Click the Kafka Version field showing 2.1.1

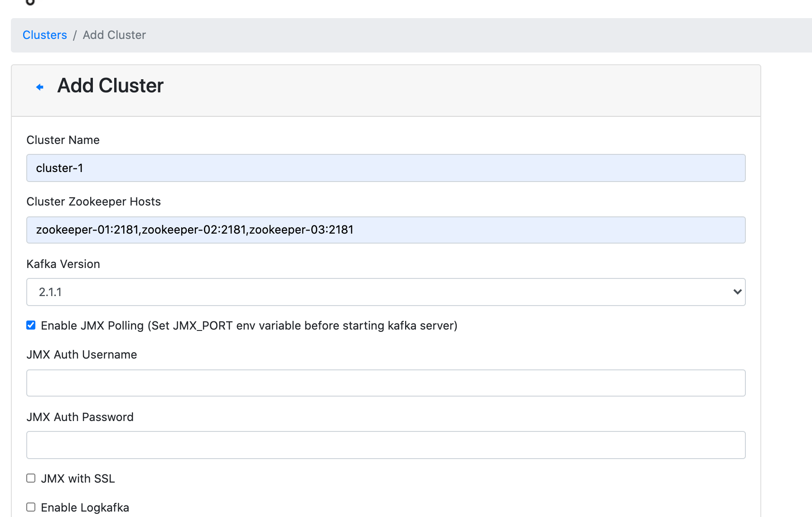click(x=386, y=292)
